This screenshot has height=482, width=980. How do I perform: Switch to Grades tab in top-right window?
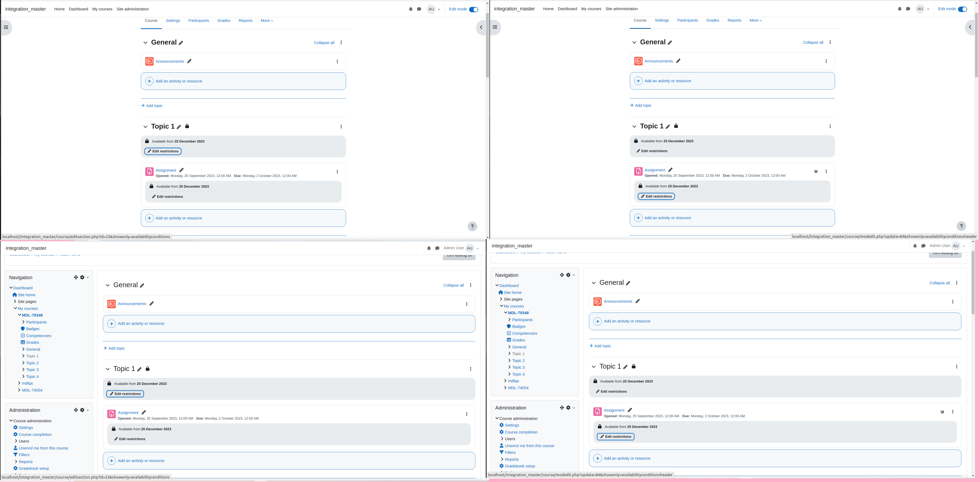point(712,20)
